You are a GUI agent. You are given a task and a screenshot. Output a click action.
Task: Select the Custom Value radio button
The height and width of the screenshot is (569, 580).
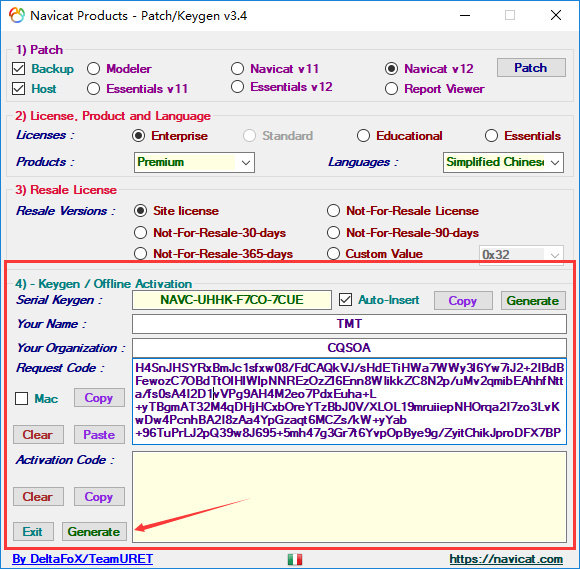[333, 254]
